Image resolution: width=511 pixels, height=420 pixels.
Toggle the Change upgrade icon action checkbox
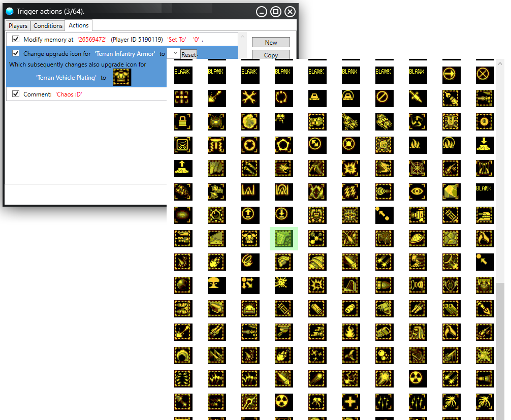point(15,53)
